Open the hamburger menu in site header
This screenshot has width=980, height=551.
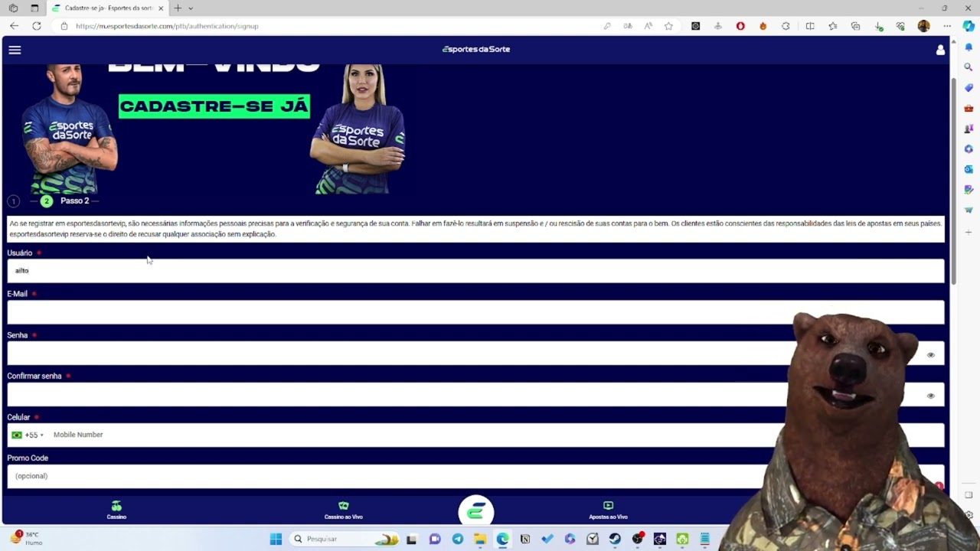click(x=15, y=50)
